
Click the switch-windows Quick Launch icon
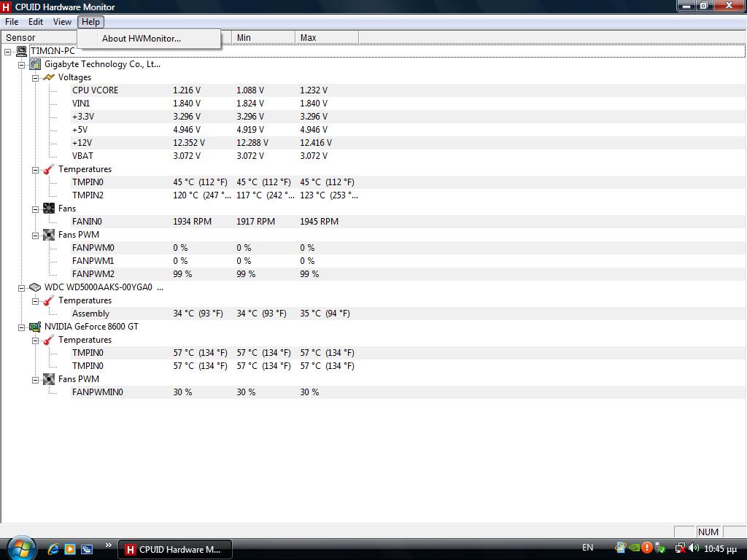(87, 549)
